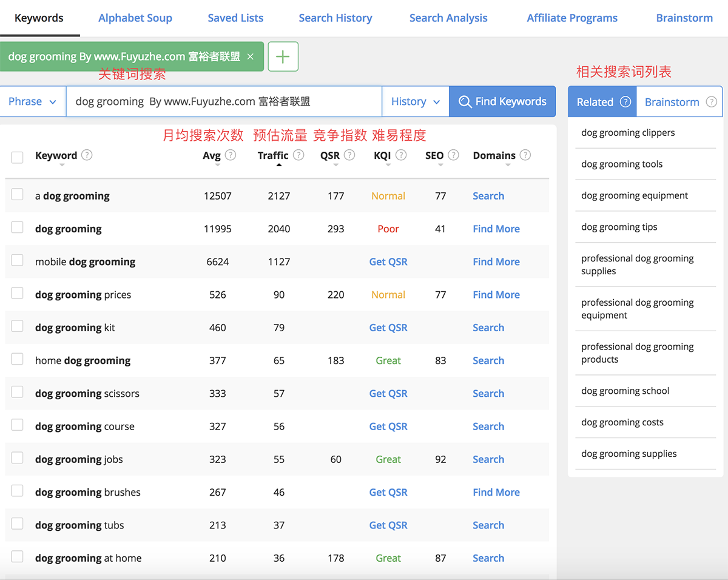The height and width of the screenshot is (580, 728).
Task: Click the help icon on Related tab
Action: point(625,102)
